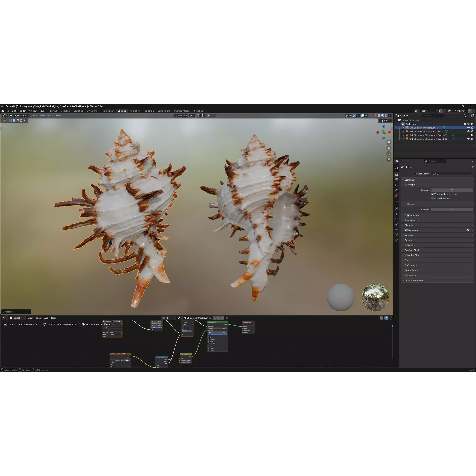
Task: Hide SM_Chicoreus Chicoreum_LOW with eye icon
Action: coord(468,132)
